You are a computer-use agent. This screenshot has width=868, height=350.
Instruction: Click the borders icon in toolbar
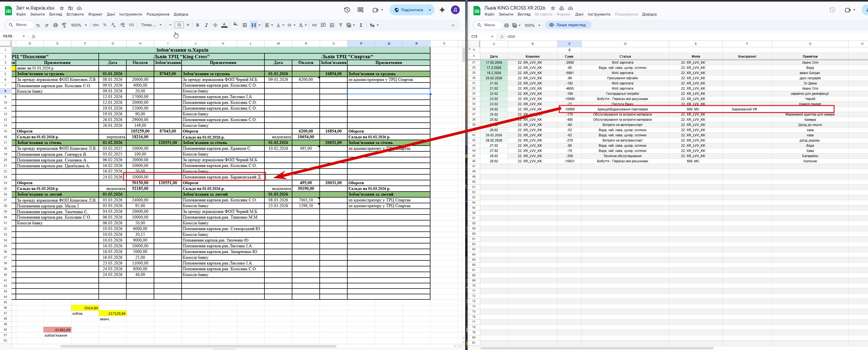coord(245,25)
